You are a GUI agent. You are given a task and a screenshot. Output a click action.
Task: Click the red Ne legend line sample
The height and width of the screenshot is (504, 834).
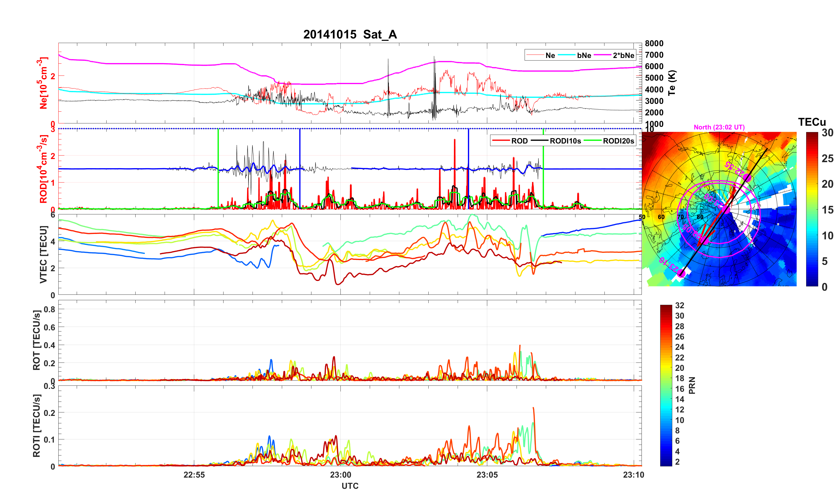(536, 55)
